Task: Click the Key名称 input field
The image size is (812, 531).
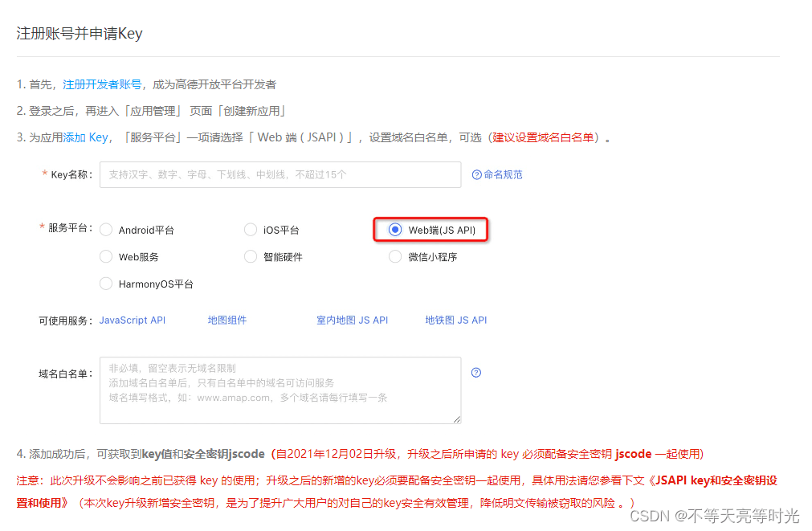Action: (280, 174)
